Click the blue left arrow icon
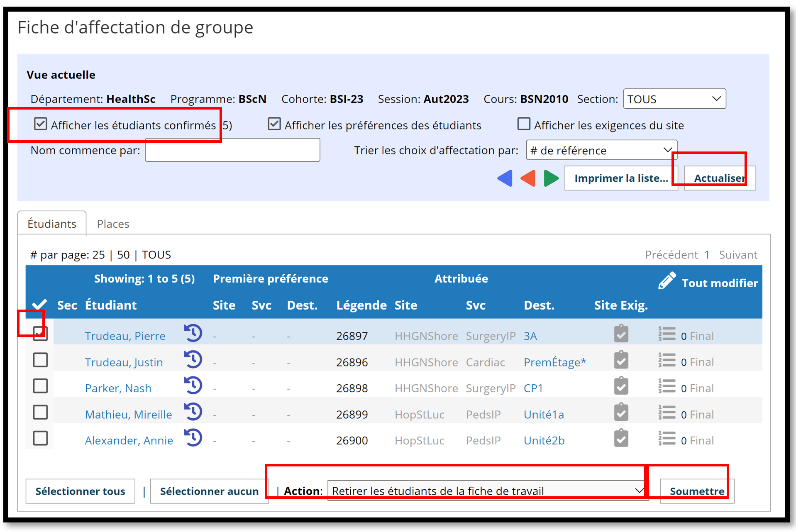796x532 pixels. [505, 178]
